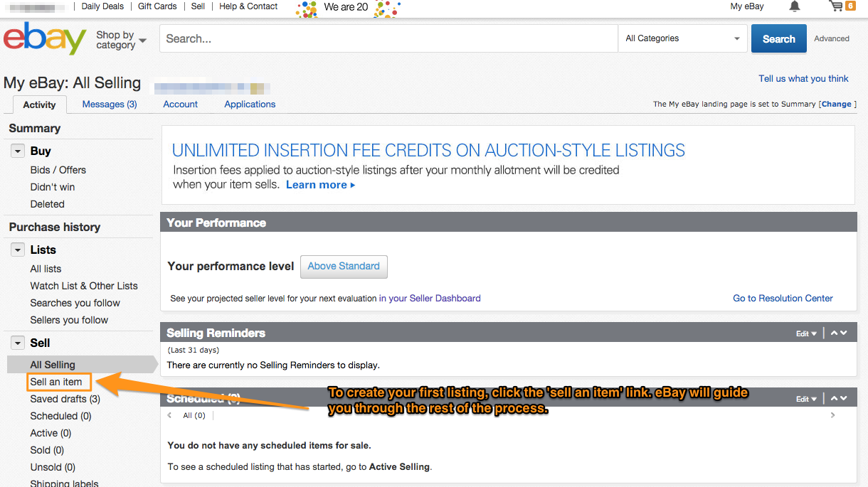The width and height of the screenshot is (868, 487).
Task: Open Unsold (0) listings
Action: pos(53,467)
